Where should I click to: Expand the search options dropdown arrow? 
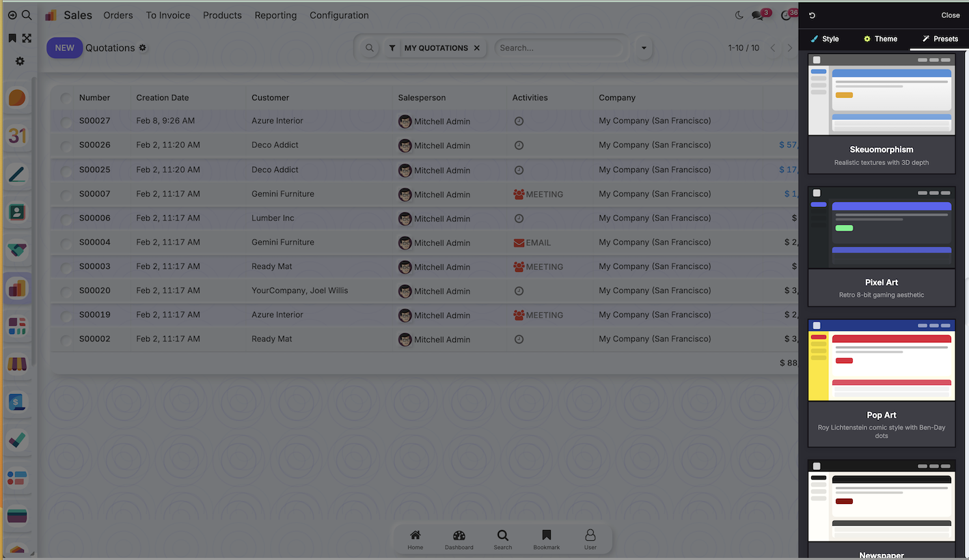(x=643, y=48)
